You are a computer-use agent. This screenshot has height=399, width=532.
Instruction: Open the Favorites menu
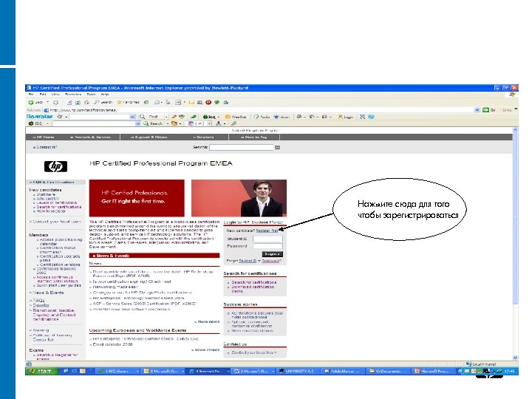coord(73,95)
